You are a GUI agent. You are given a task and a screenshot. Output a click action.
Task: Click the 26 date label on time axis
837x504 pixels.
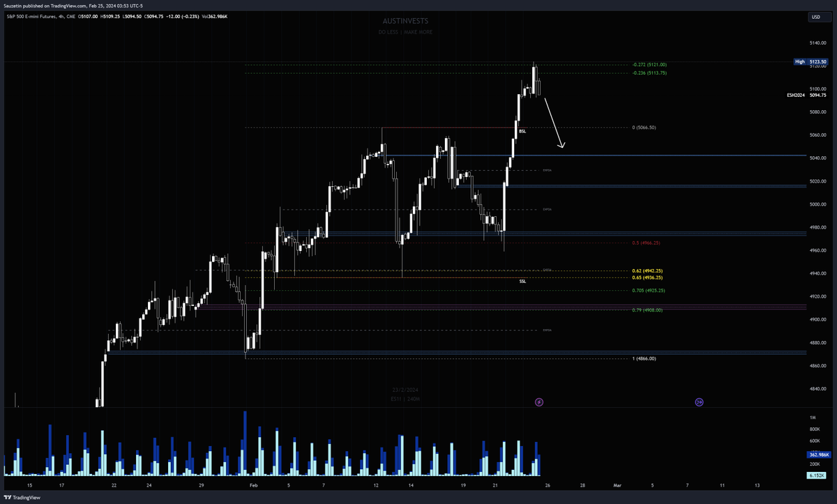pyautogui.click(x=547, y=484)
